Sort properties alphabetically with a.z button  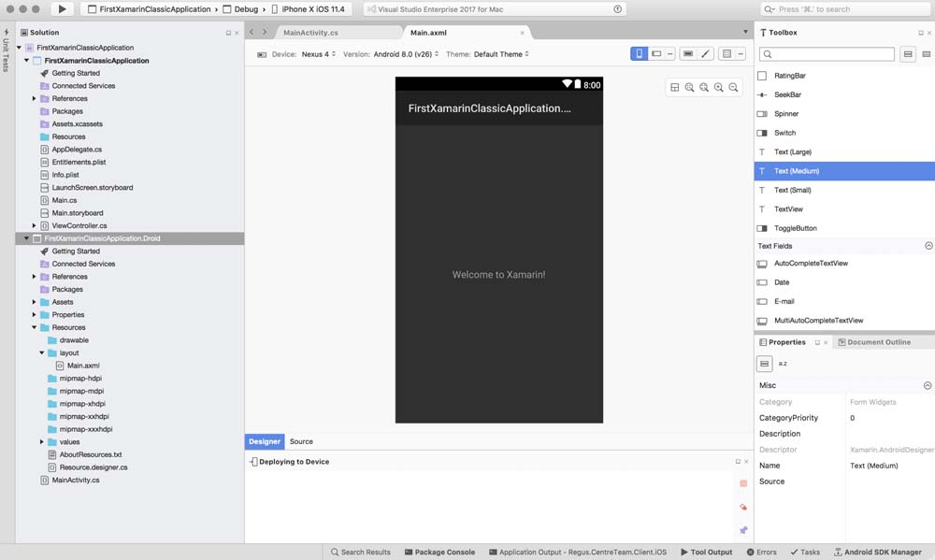783,363
